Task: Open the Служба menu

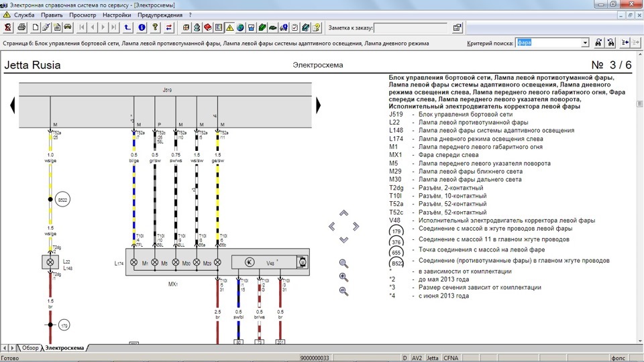Action: click(x=24, y=15)
